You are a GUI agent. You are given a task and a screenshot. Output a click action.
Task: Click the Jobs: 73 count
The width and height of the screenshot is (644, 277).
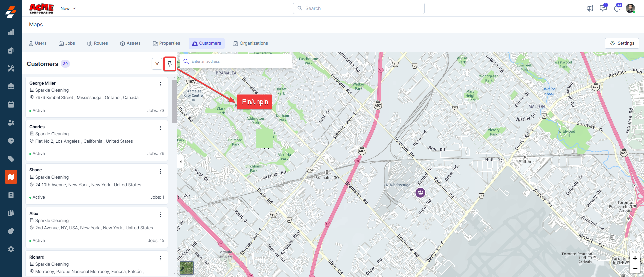tap(156, 111)
